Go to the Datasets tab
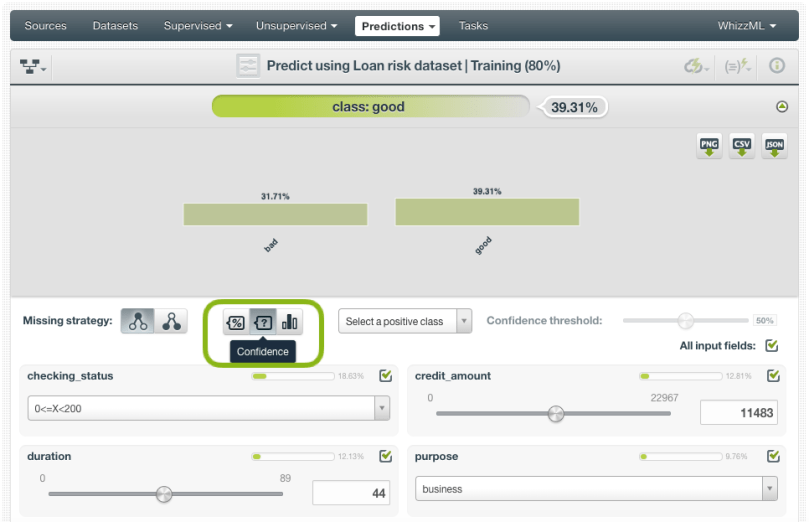This screenshot has height=522, width=809. [x=115, y=25]
